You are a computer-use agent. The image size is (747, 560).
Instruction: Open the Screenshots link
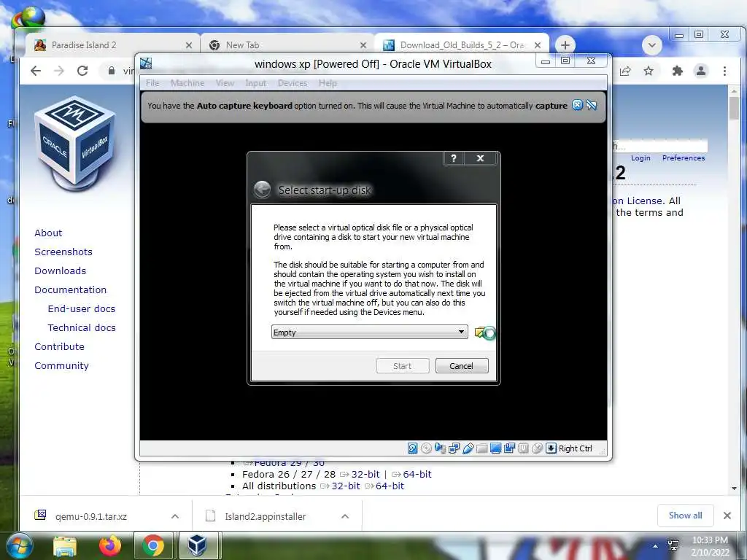63,252
